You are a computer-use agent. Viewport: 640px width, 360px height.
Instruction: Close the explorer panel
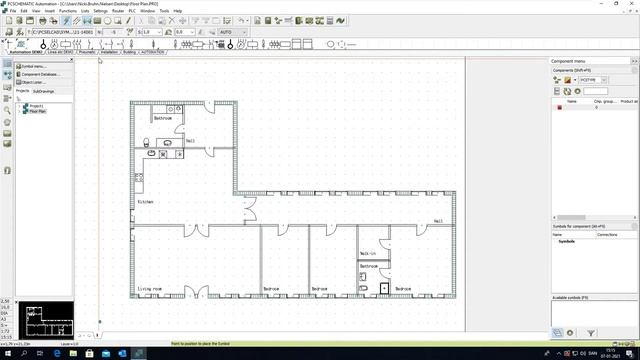point(72,60)
